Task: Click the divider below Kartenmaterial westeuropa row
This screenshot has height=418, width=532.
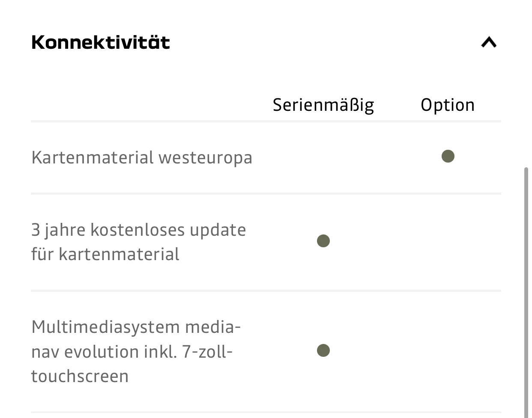Action: click(266, 194)
